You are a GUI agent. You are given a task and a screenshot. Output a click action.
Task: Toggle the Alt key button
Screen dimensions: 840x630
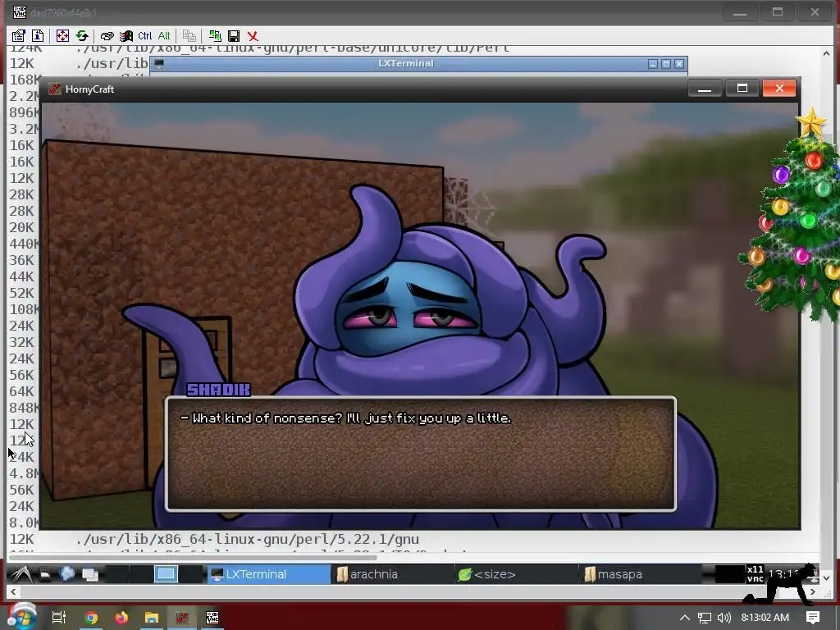[x=164, y=36]
